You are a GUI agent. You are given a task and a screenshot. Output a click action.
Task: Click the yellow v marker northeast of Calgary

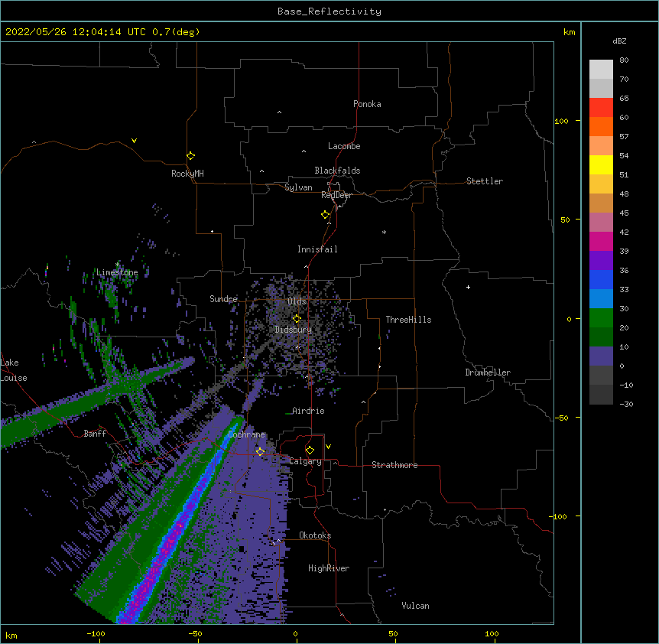point(328,447)
